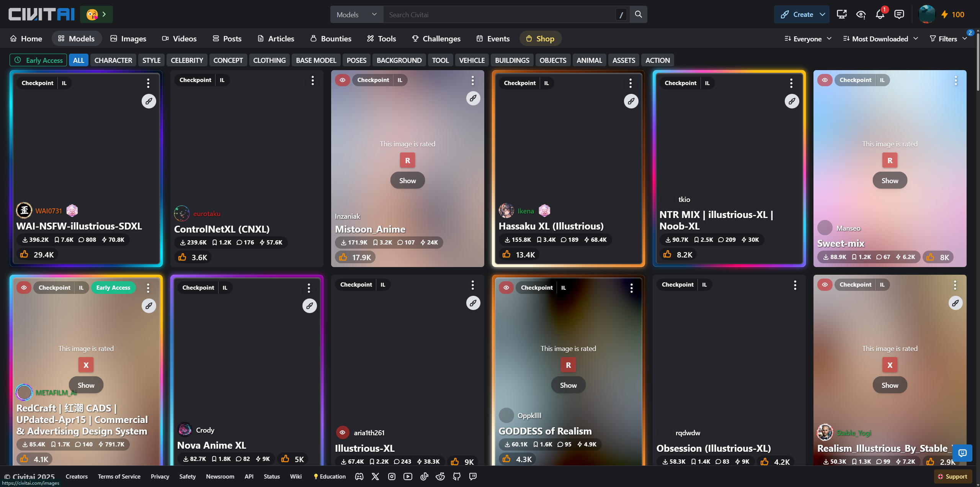Click generate brush icon on WAI-NSFW-illustrious card
The height and width of the screenshot is (487, 980).
pyautogui.click(x=149, y=101)
